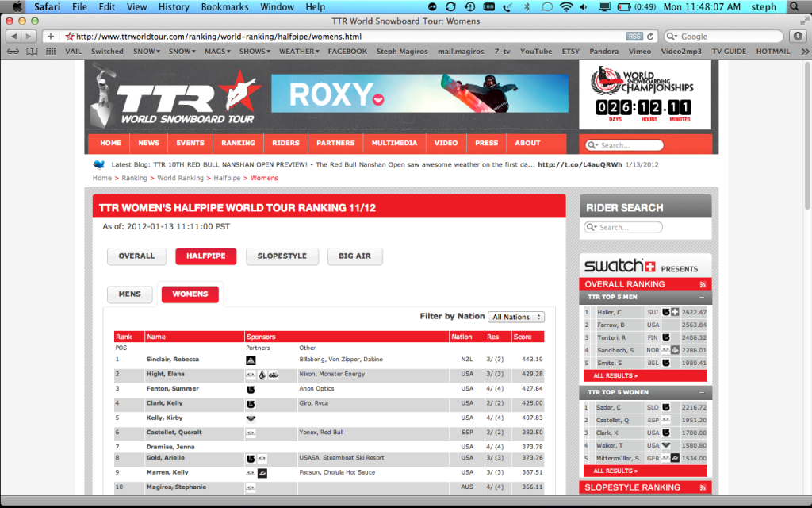Click the Overall Ranking RSS feed icon
Screen dimensions: 812x508
click(x=702, y=284)
